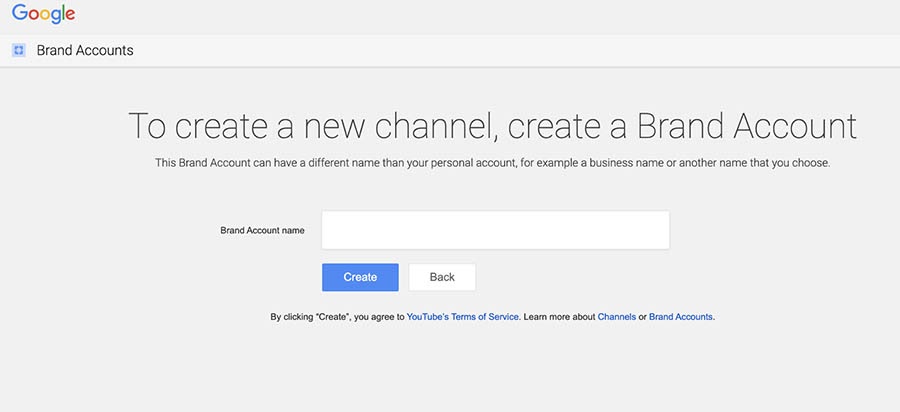Open the Channels learn more link
900x412 pixels.
click(x=616, y=317)
